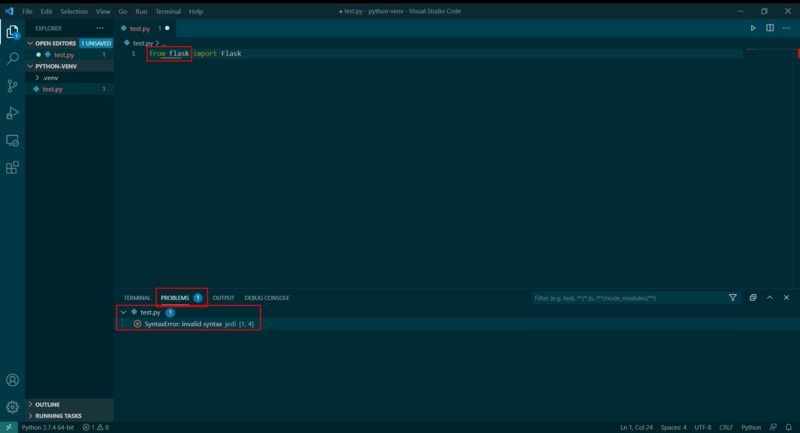
Task: Collapse the OPEN EDITORS section
Action: [30, 43]
